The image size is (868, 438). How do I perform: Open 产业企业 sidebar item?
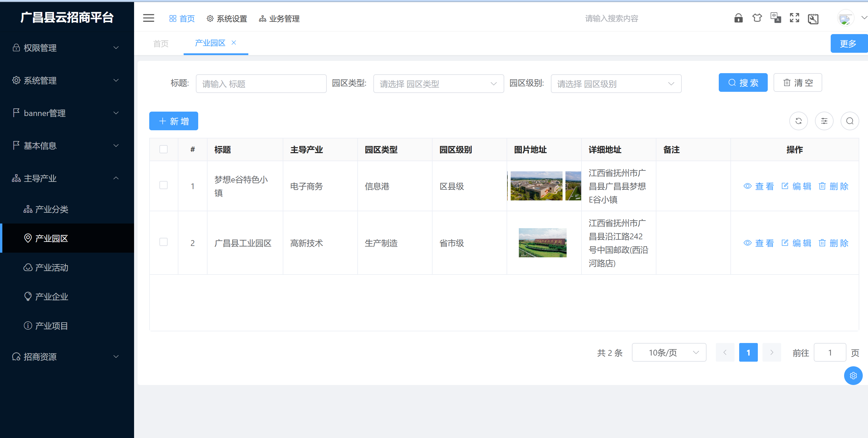click(x=67, y=296)
